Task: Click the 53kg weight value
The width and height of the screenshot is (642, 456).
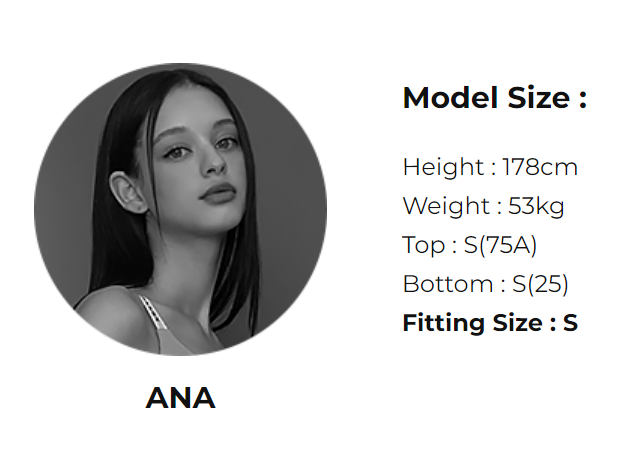Action: pos(536,205)
